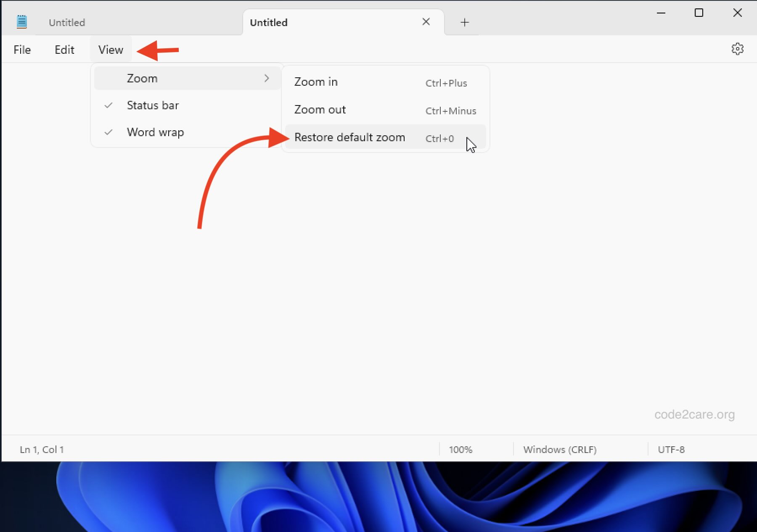Open the Edit menu
This screenshot has height=532, width=757.
[x=64, y=49]
